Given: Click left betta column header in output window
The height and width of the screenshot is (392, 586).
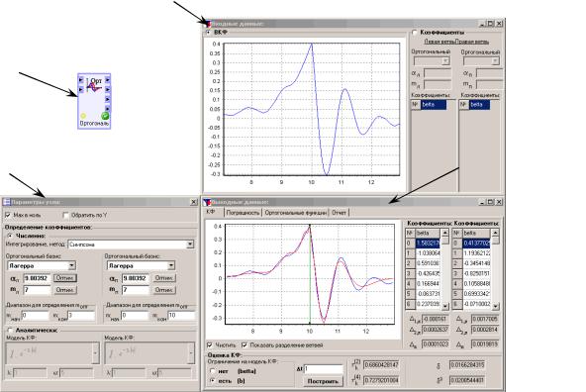Looking at the screenshot, I should 428,233.
